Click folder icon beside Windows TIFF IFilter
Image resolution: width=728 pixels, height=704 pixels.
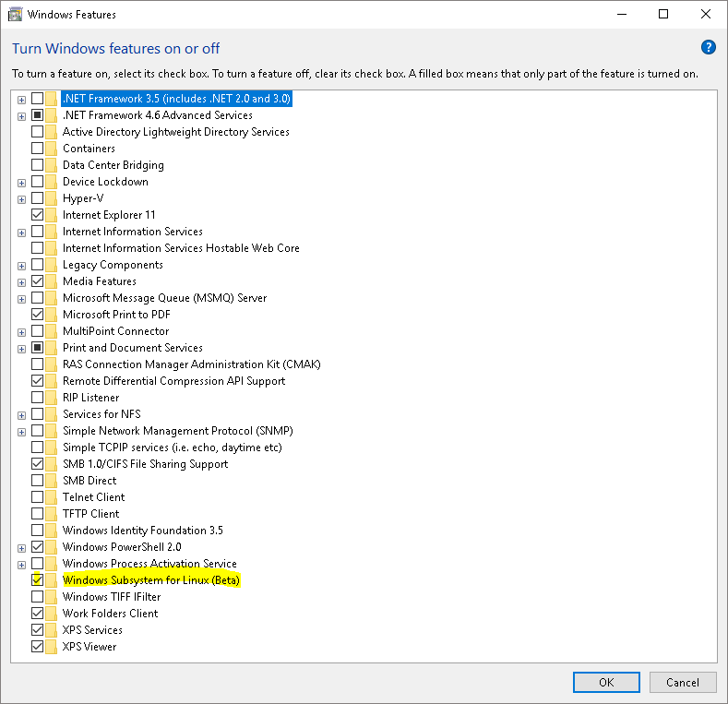(x=52, y=597)
